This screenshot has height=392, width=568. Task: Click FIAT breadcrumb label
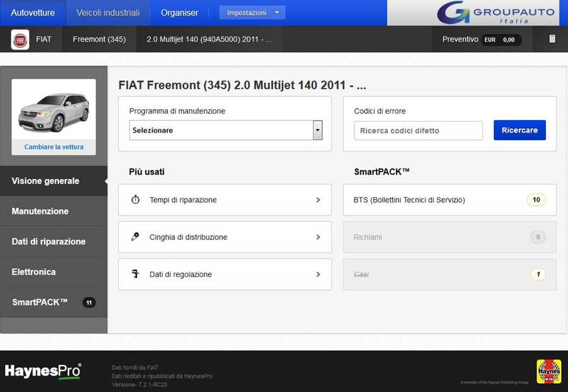pos(43,39)
